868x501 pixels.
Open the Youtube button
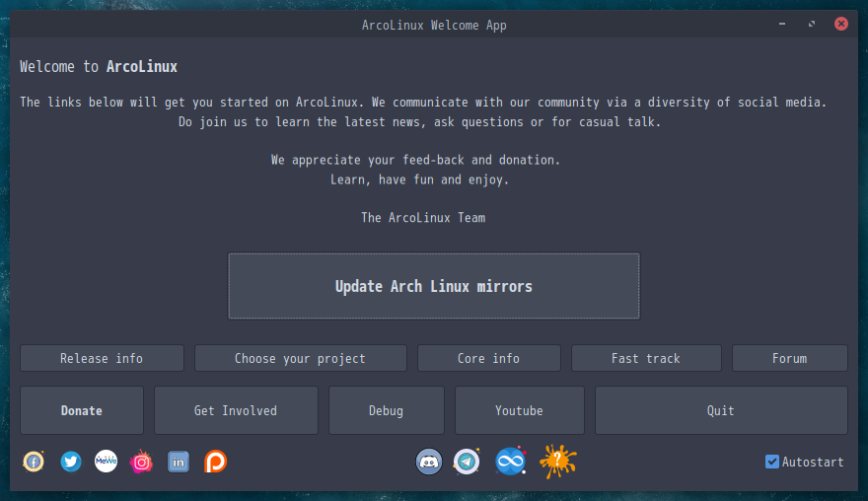[x=519, y=410]
